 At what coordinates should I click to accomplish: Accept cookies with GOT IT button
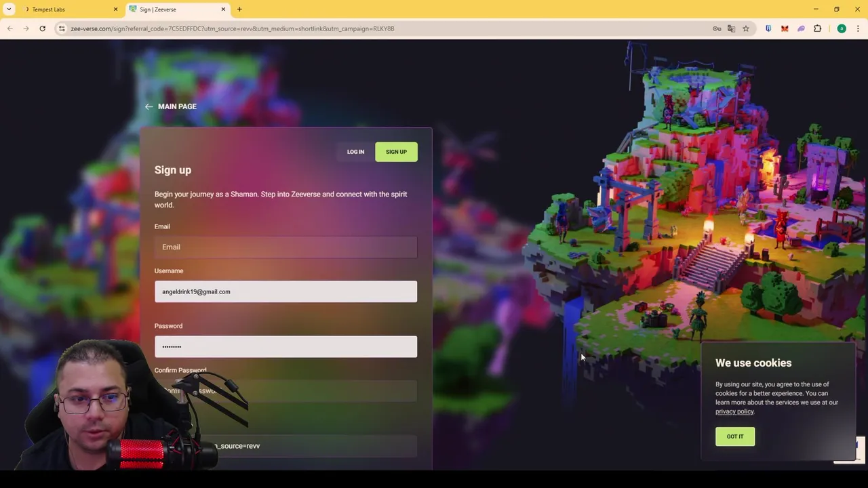click(735, 436)
